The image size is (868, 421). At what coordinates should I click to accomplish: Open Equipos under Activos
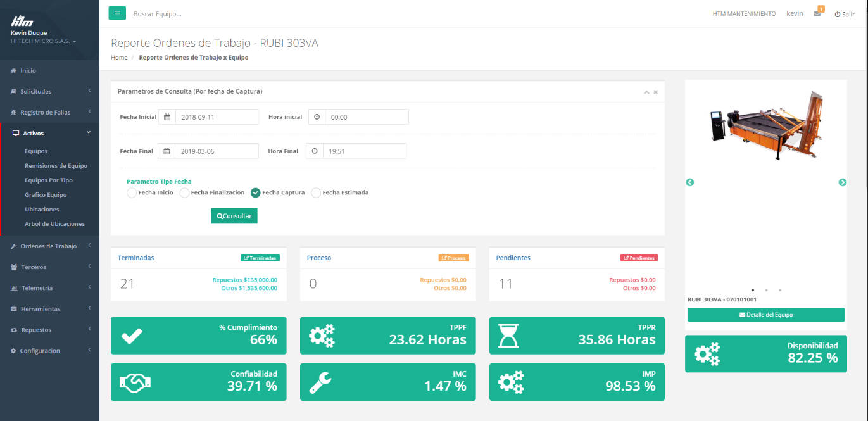36,151
